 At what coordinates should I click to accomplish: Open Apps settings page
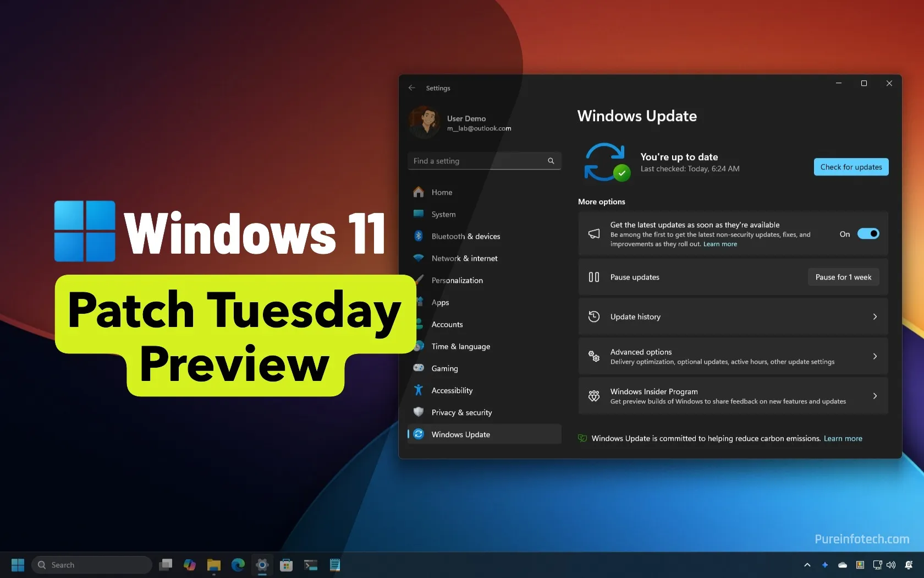[485, 302]
